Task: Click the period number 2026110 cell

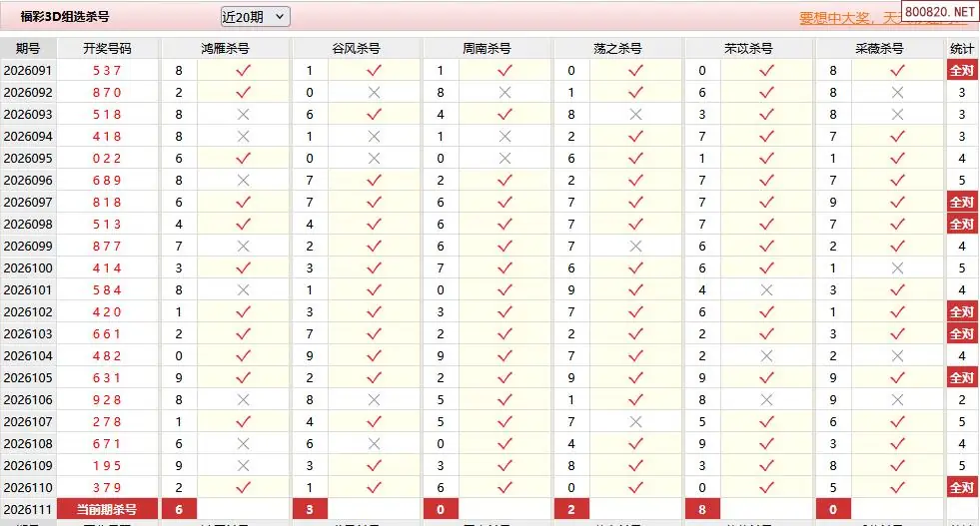Action: click(28, 487)
